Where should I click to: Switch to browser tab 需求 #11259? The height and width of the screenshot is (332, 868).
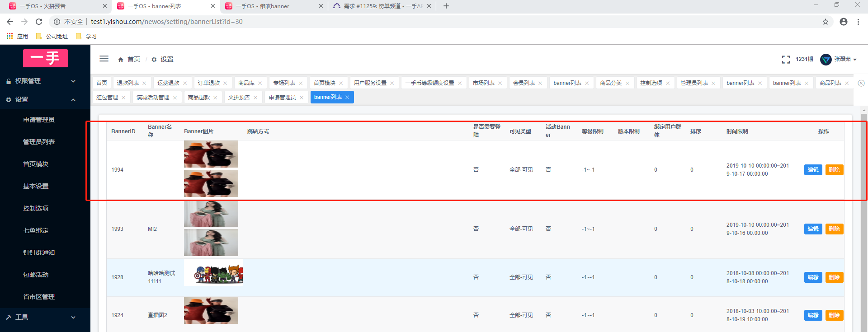(382, 6)
